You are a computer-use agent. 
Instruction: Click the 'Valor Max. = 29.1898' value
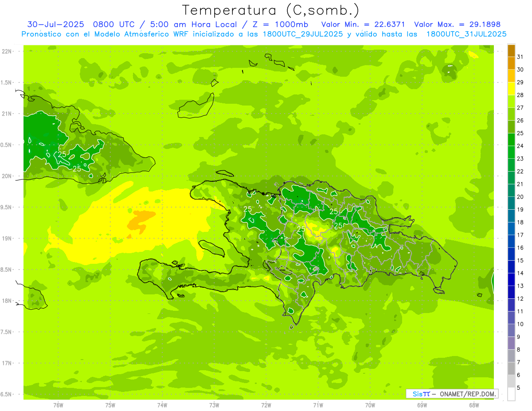[457, 24]
